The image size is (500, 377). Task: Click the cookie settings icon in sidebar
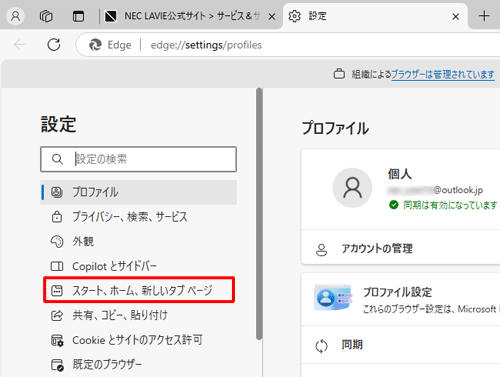click(x=57, y=340)
